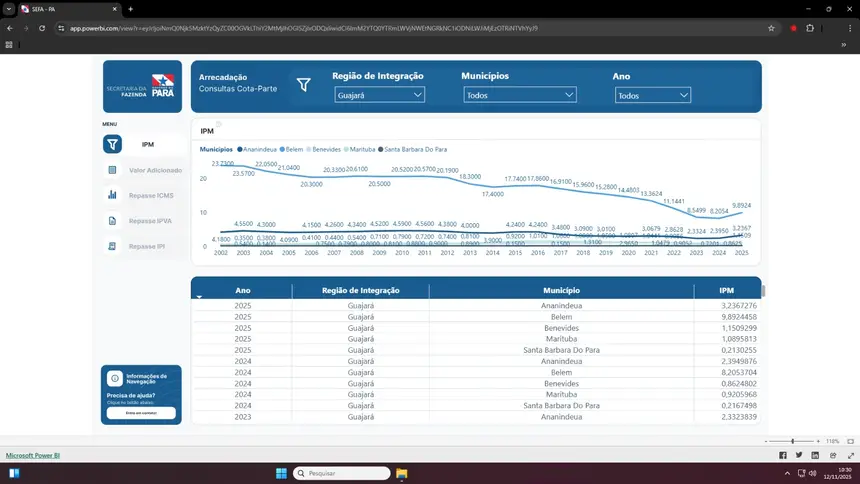
Task: Open the Região de Integração dropdown
Action: point(380,95)
